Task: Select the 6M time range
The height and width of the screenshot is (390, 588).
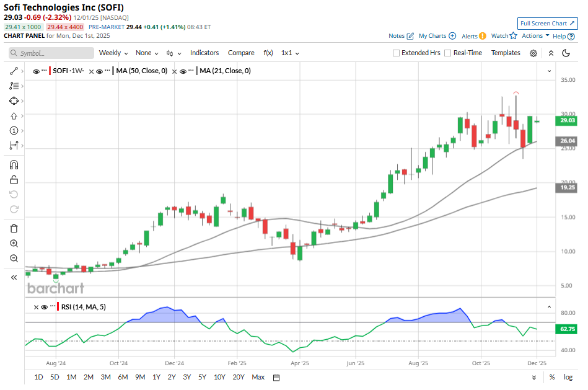Action: (x=123, y=377)
